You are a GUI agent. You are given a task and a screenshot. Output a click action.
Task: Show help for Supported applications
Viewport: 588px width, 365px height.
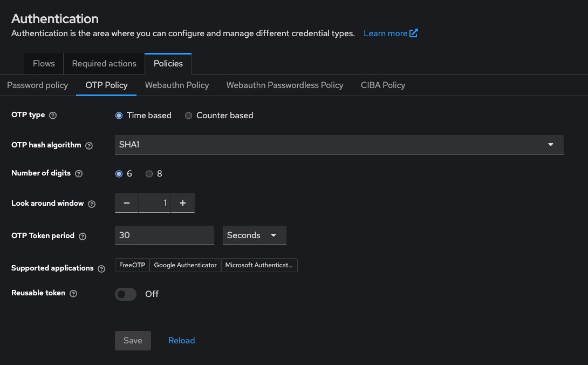[x=101, y=269]
